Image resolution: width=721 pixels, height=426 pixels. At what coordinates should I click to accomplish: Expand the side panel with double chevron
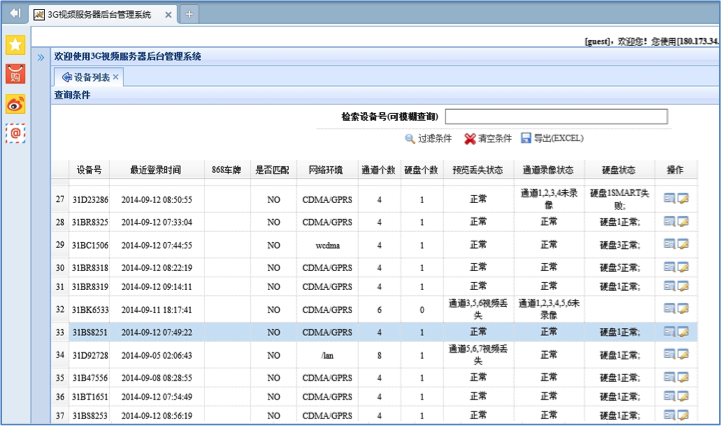(x=41, y=58)
